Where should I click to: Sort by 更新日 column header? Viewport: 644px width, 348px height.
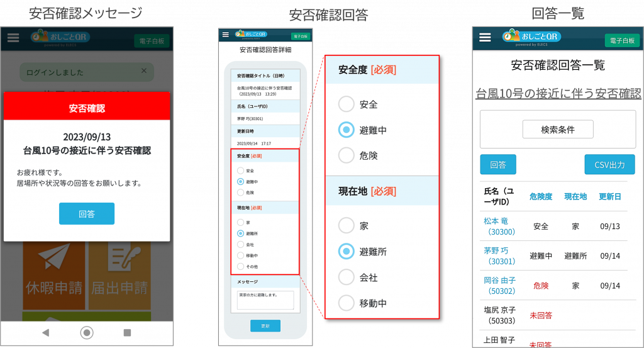610,196
